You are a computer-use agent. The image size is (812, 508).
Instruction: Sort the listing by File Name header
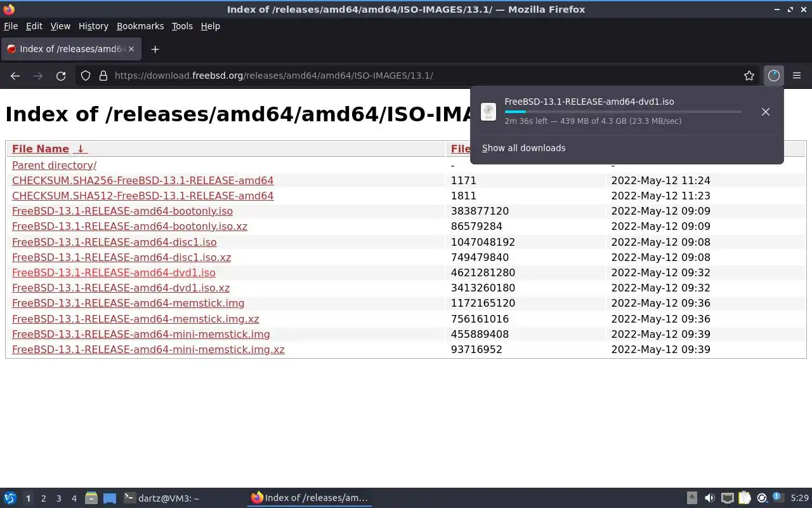pos(49,149)
